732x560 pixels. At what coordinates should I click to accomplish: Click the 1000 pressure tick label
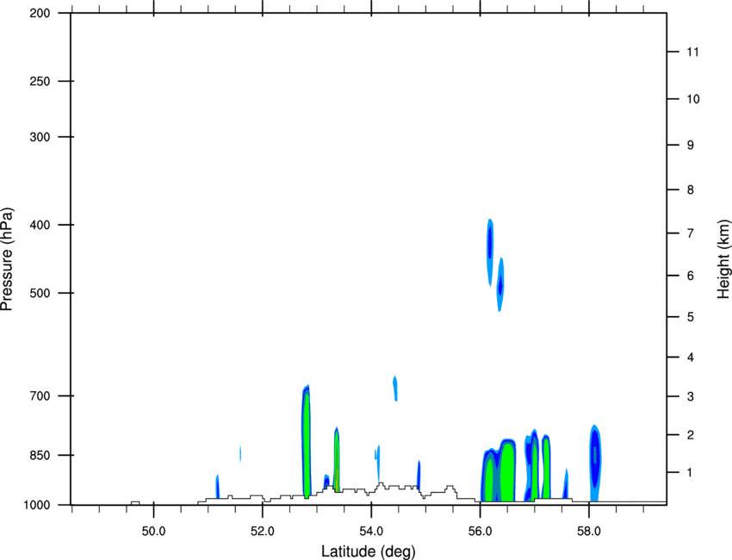[x=37, y=505]
